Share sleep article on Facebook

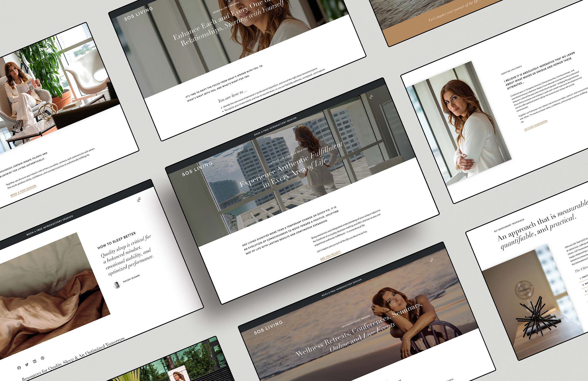[19, 368]
